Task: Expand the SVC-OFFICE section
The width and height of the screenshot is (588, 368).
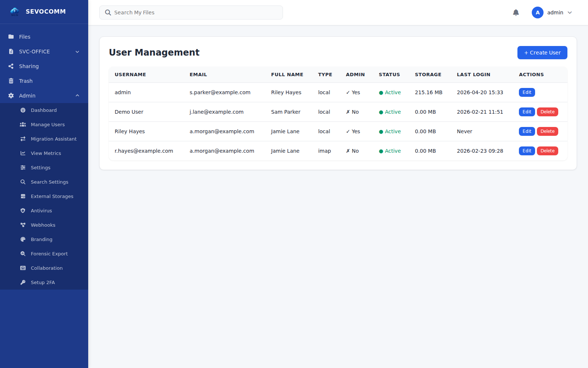Action: tap(77, 52)
